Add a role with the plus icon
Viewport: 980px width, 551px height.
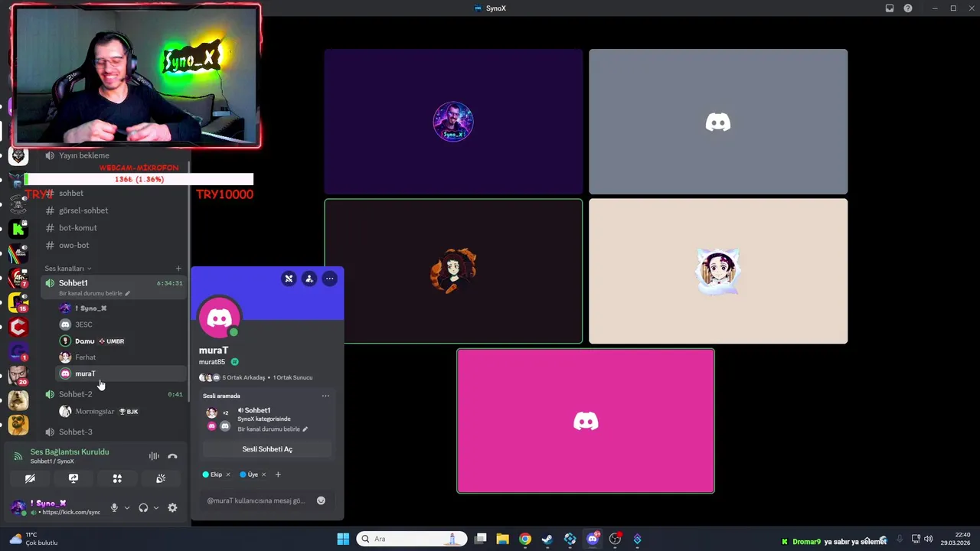pyautogui.click(x=278, y=474)
